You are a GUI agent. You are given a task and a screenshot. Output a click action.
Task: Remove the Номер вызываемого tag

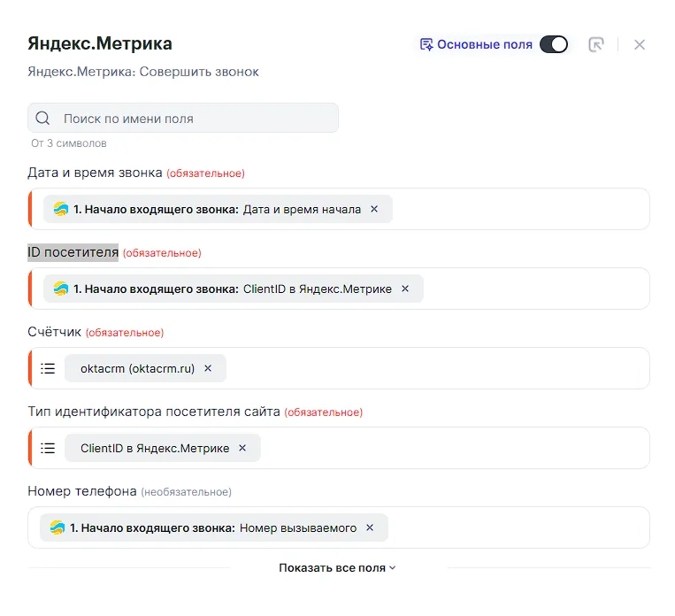pyautogui.click(x=370, y=527)
